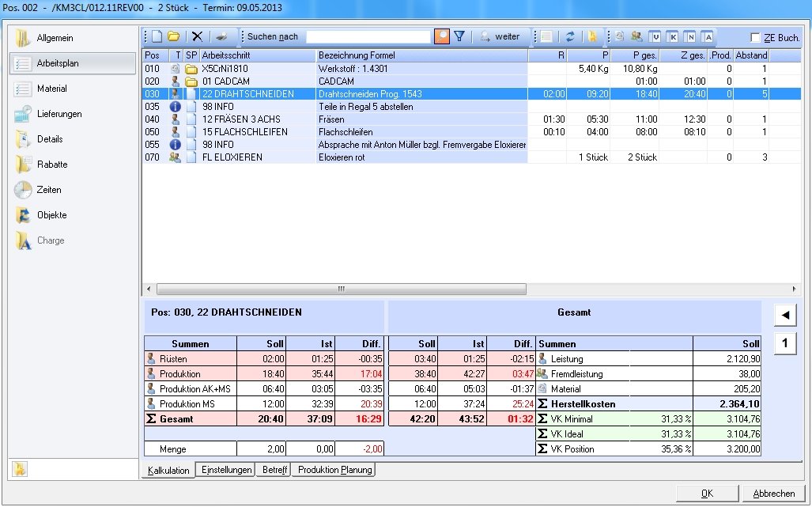Click the delete X toolbar icon
812x507 pixels.
coord(197,36)
